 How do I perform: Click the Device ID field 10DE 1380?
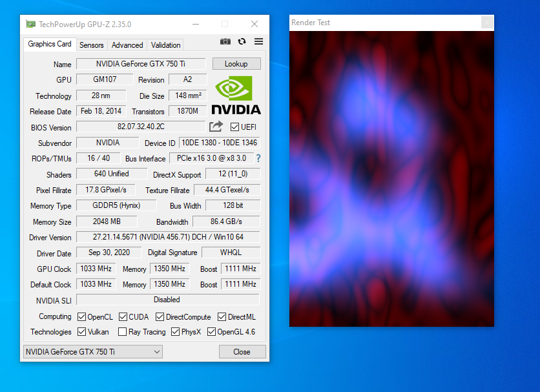tap(220, 143)
